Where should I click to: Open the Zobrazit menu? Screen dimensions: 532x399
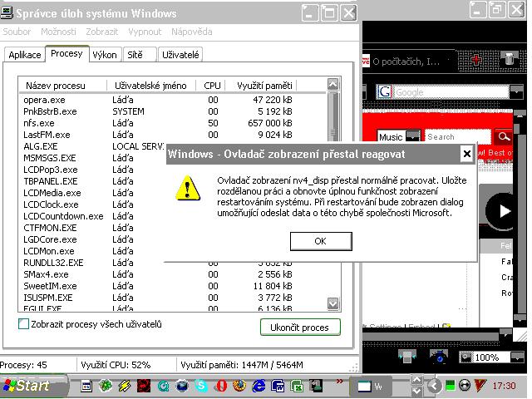101,32
